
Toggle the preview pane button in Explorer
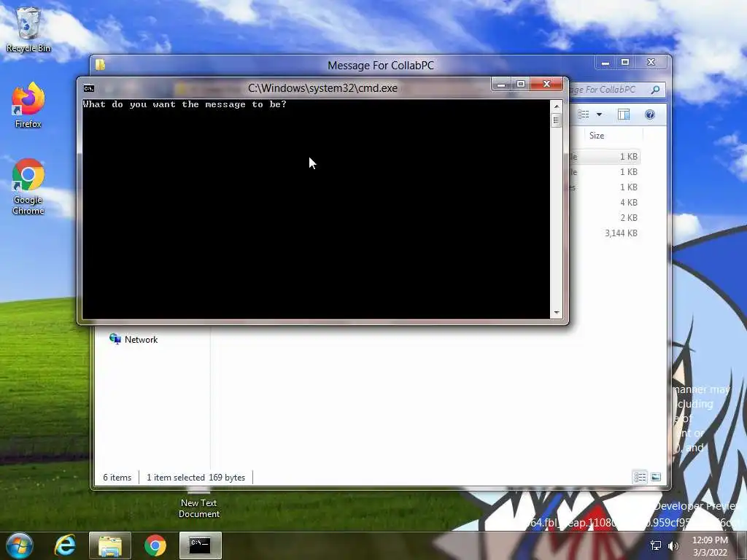pos(624,114)
